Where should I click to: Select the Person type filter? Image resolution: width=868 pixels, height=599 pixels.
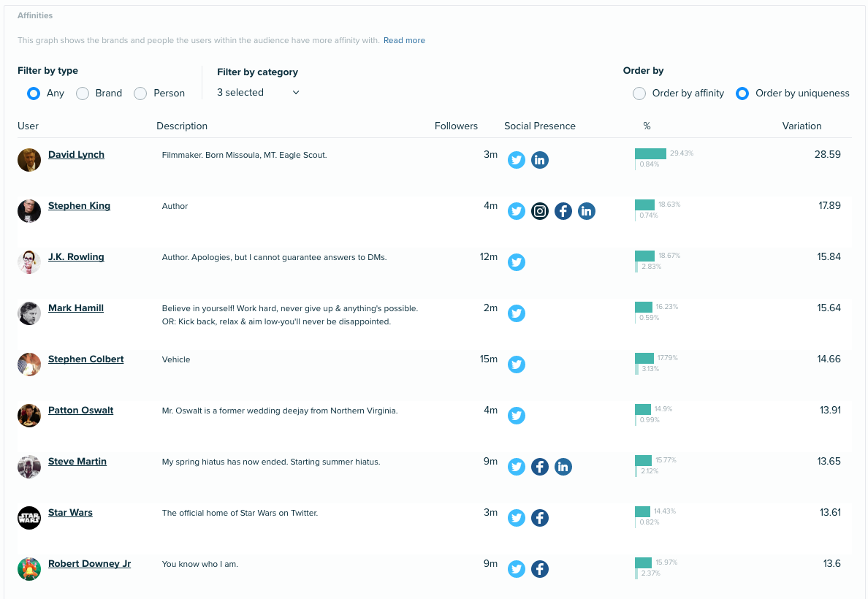coord(140,94)
